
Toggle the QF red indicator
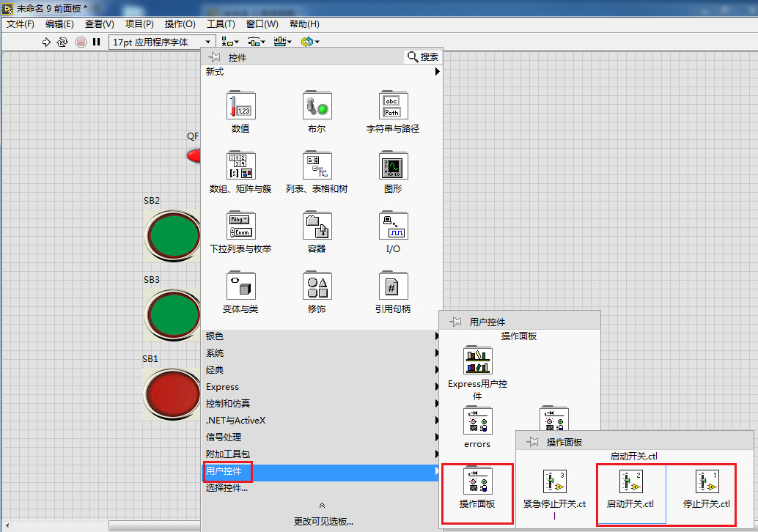[194, 155]
